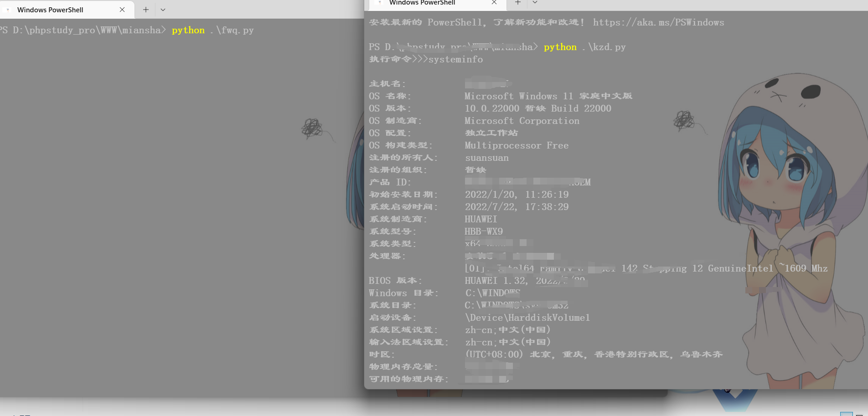This screenshot has height=416, width=868.
Task: Open the https://aka.ms/PSWindows link
Action: point(658,22)
